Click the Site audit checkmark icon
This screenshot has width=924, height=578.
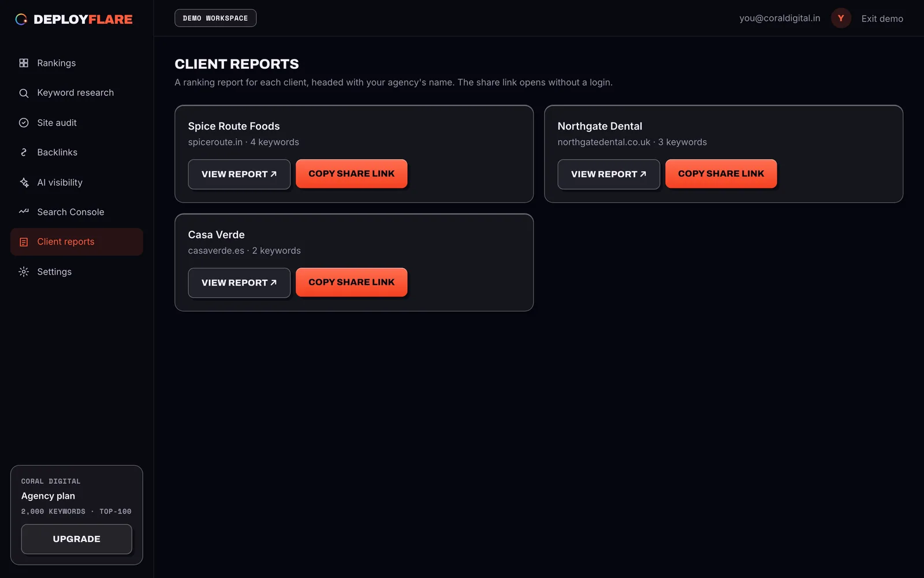24,123
